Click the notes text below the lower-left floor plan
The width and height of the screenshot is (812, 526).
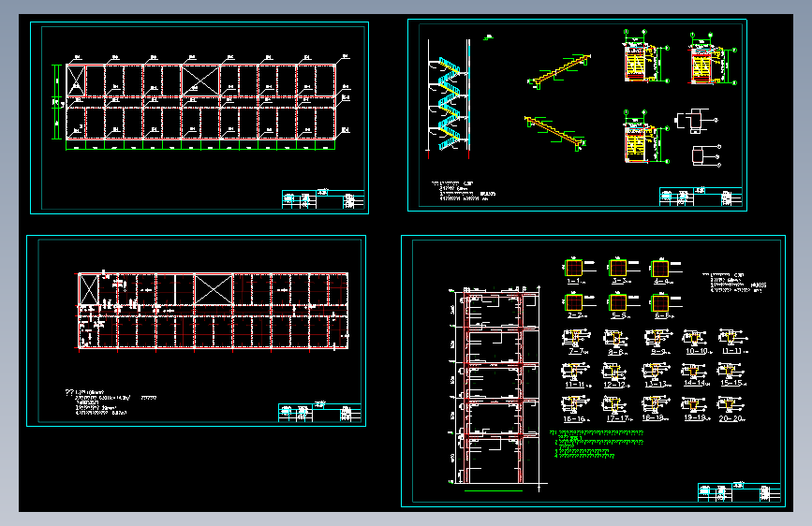pyautogui.click(x=110, y=402)
